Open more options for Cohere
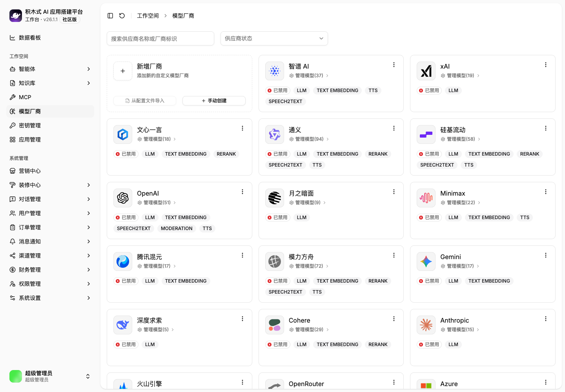This screenshot has height=392, width=565. coord(394,319)
